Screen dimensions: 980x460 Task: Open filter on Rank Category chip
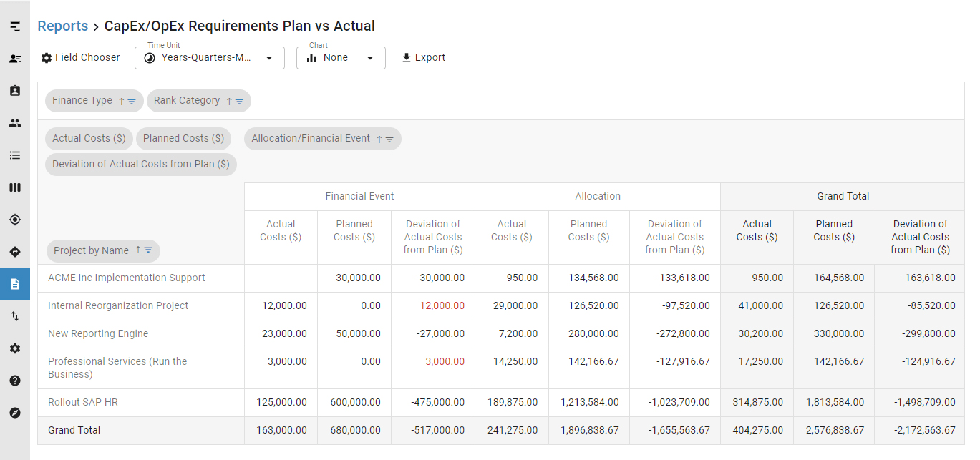tap(239, 101)
